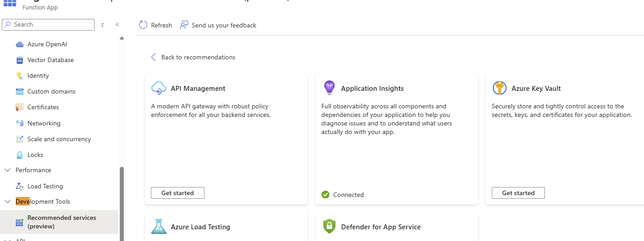Click the Azure Key Vault card title
Screen dimensions: 644x241
click(x=536, y=89)
